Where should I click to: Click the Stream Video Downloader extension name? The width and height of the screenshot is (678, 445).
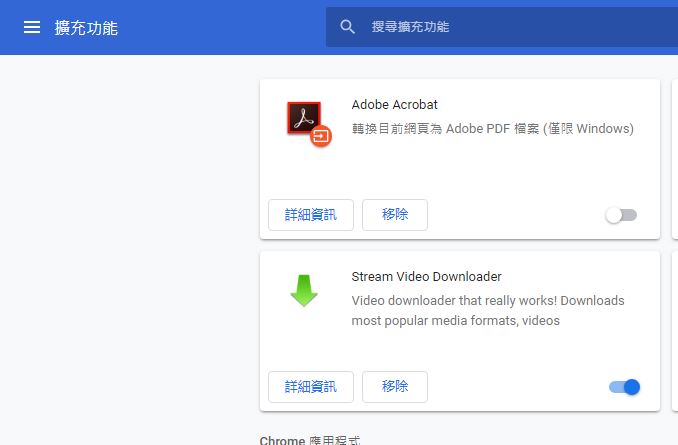[x=426, y=277]
